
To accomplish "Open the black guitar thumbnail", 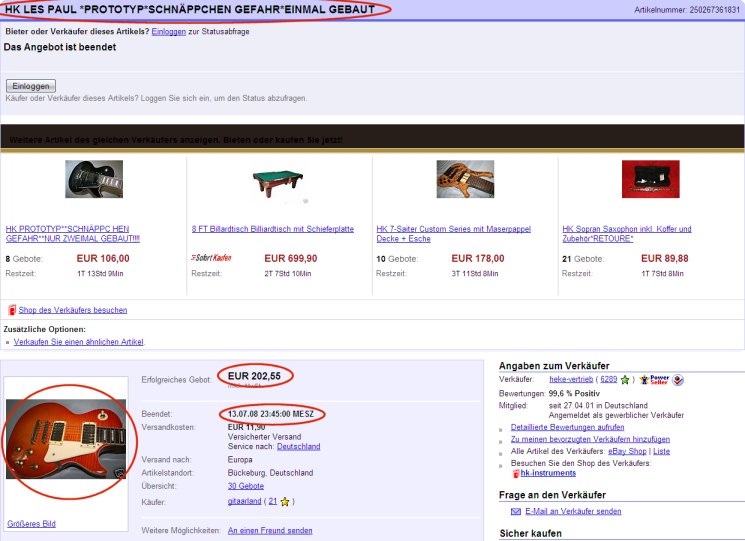I will click(94, 179).
